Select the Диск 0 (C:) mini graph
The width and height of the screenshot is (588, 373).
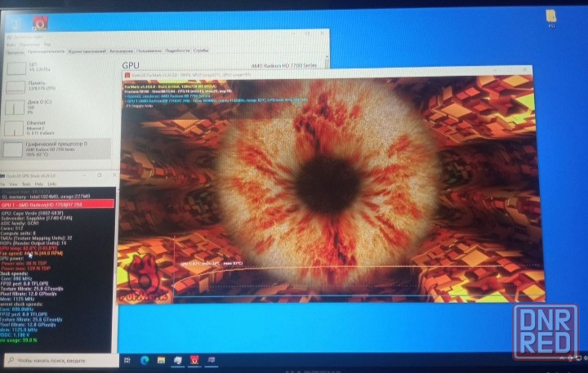tap(15, 107)
